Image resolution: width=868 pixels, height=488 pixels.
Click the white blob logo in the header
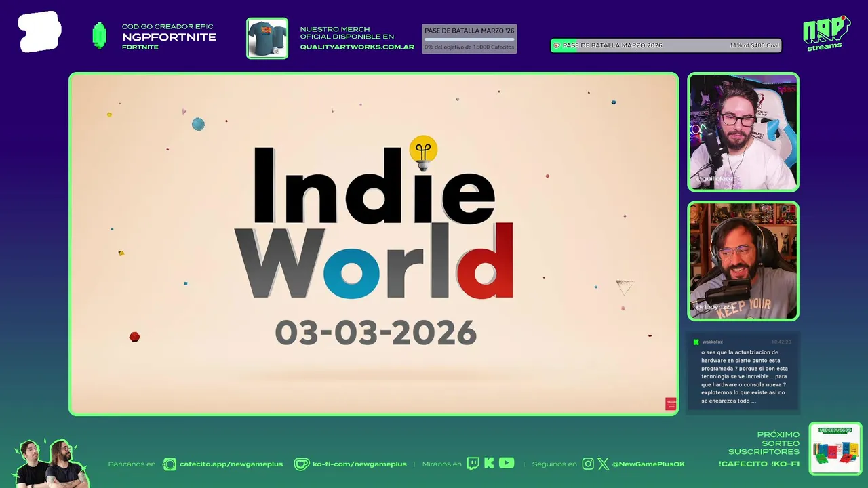[x=39, y=32]
